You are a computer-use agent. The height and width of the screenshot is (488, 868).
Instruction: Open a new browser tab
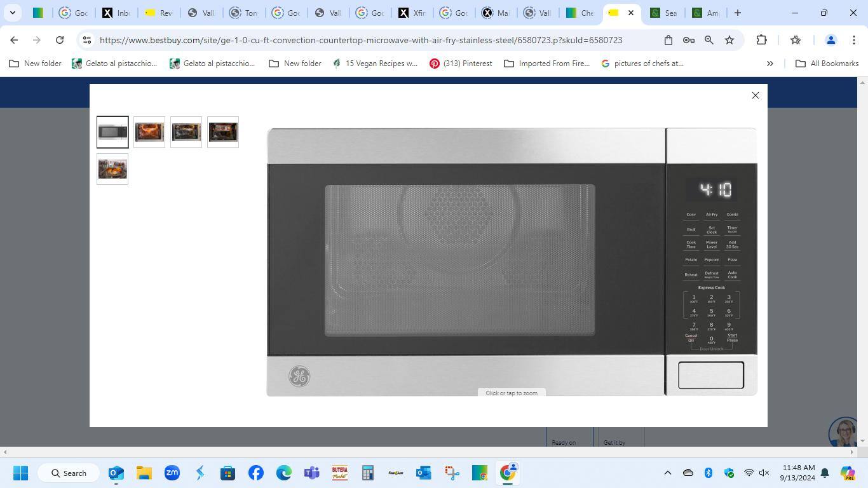click(737, 13)
